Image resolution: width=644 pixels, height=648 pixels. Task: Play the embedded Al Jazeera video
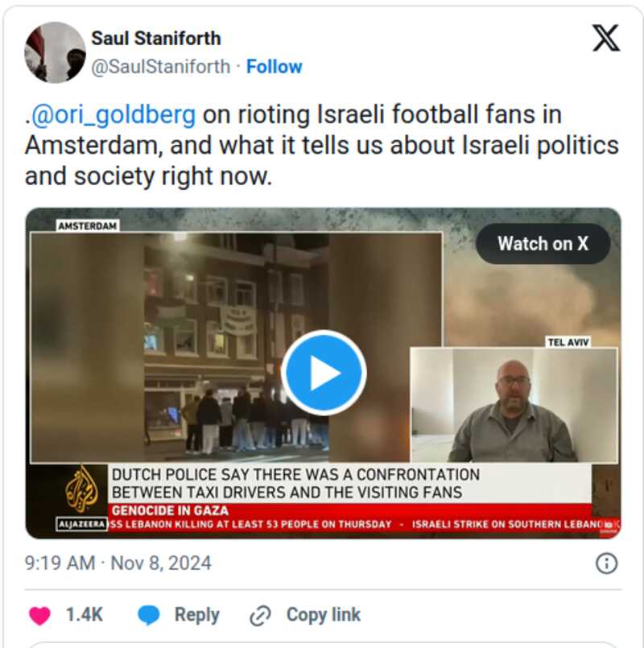tap(324, 373)
